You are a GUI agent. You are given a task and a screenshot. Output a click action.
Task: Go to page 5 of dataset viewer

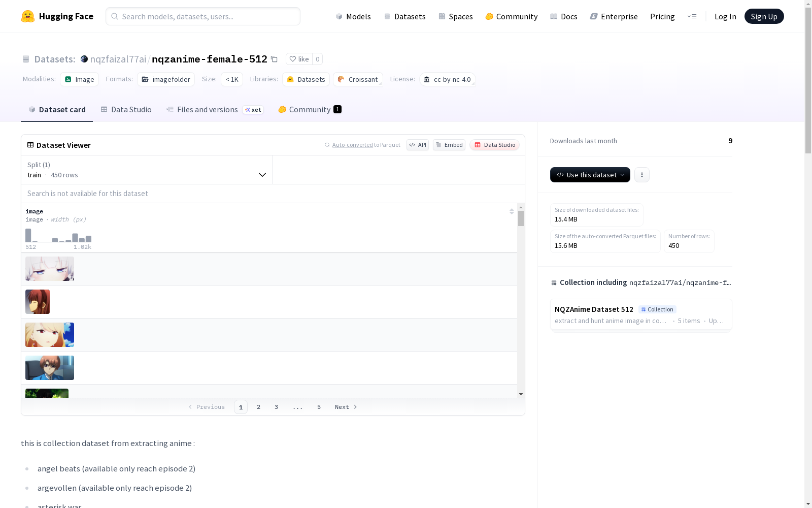point(319,407)
